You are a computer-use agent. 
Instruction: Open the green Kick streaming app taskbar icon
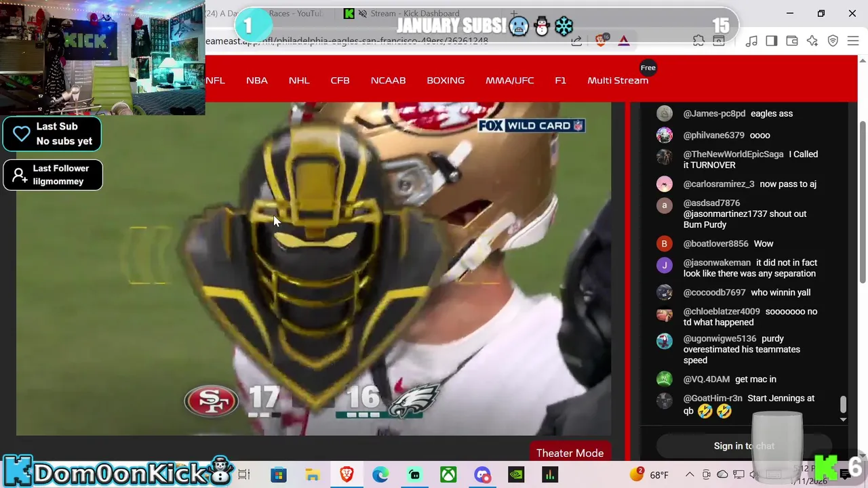click(x=414, y=474)
